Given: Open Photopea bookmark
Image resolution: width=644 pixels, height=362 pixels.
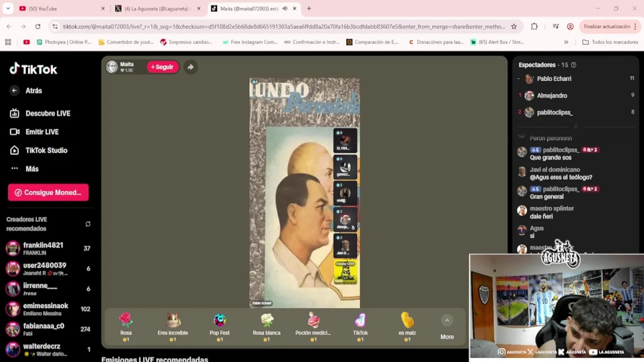Looking at the screenshot, I should 63,42.
